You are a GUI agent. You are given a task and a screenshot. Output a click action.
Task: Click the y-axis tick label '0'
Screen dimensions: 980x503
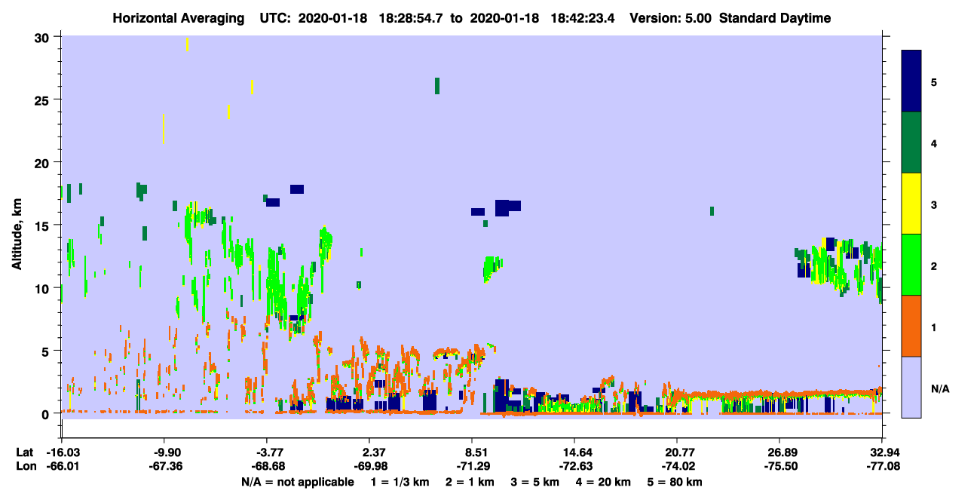tap(47, 413)
